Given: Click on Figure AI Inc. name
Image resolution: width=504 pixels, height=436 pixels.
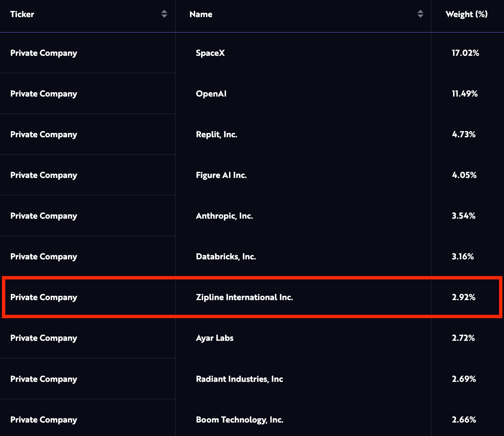Looking at the screenshot, I should click(221, 175).
